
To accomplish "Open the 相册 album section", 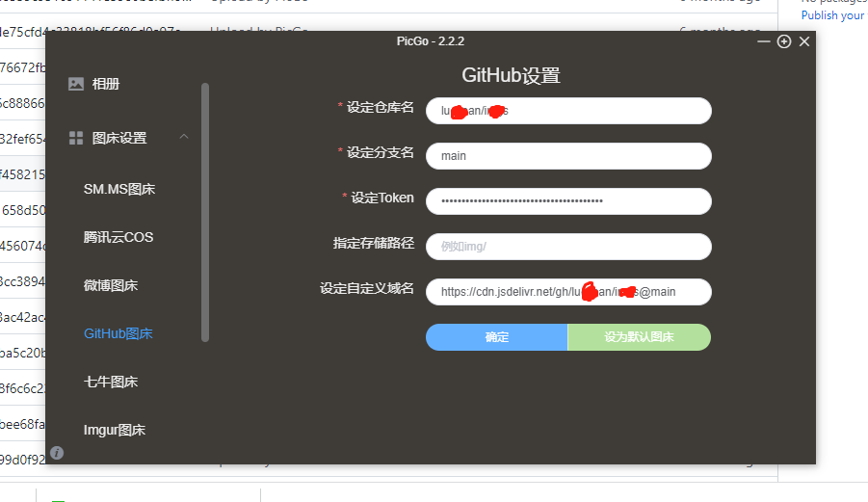I will (x=106, y=84).
